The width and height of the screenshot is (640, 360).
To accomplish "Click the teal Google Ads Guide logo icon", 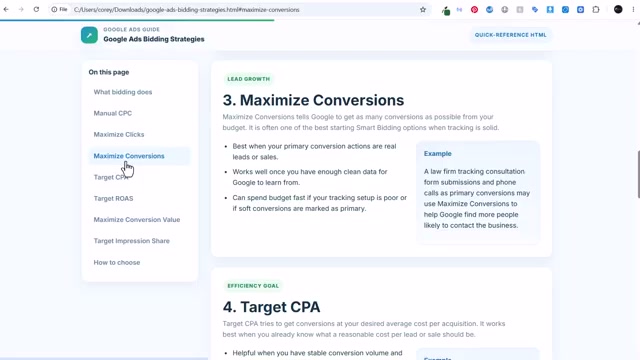I will pos(89,35).
